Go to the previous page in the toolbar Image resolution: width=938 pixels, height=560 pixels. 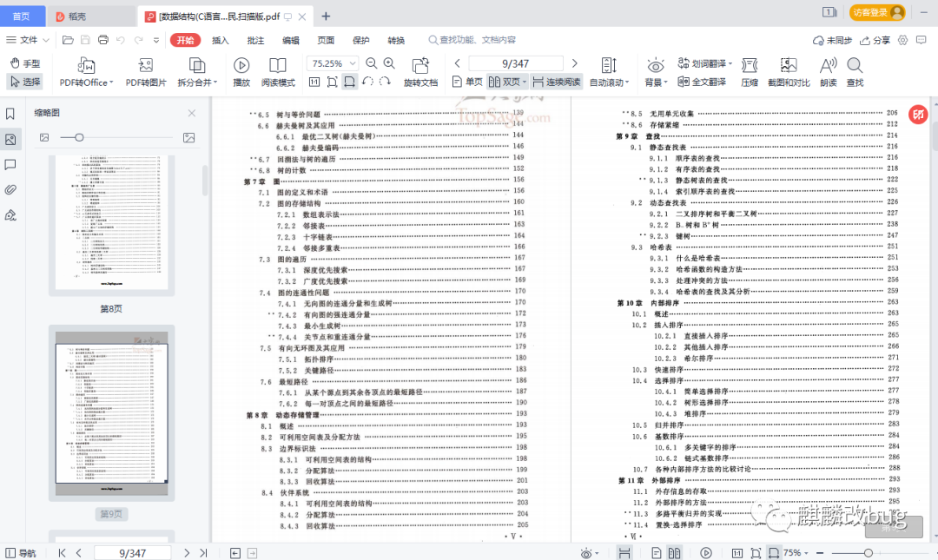click(x=458, y=63)
